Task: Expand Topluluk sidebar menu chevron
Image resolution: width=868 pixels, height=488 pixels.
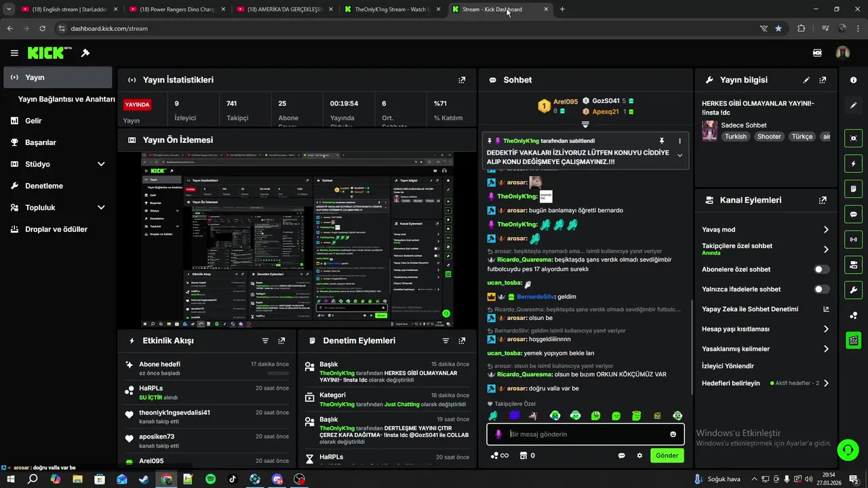Action: (101, 207)
